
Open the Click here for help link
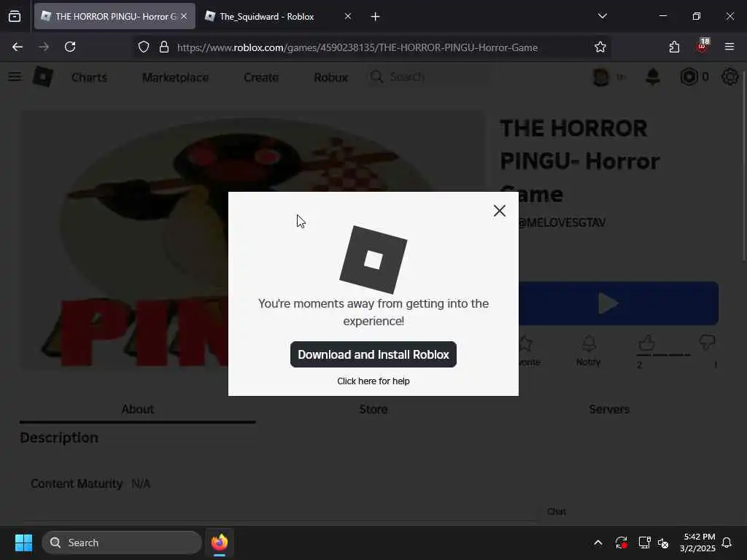tap(373, 381)
